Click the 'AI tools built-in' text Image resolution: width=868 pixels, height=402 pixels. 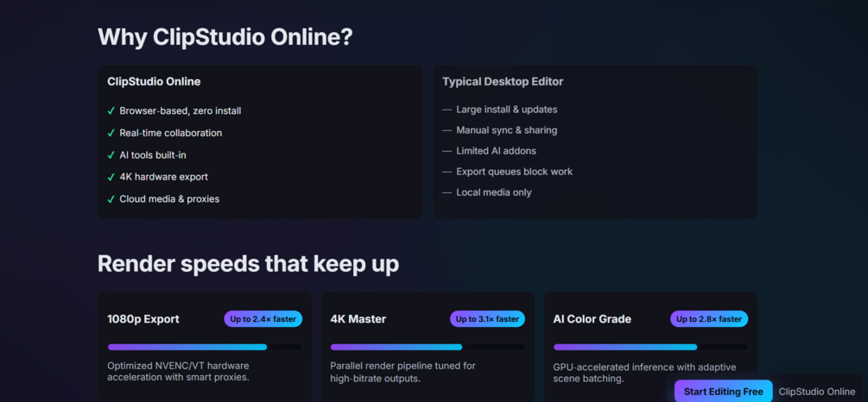(x=153, y=155)
